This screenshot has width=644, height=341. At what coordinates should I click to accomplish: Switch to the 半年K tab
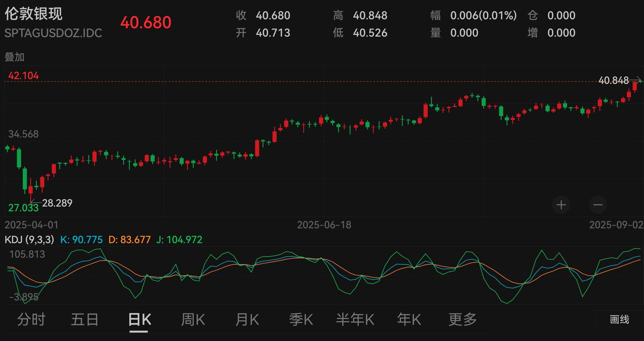point(355,319)
